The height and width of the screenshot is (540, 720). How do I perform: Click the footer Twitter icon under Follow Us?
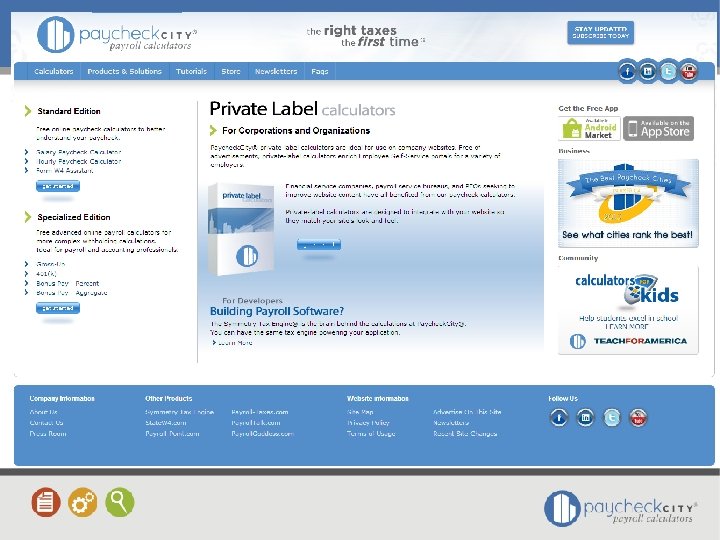612,418
